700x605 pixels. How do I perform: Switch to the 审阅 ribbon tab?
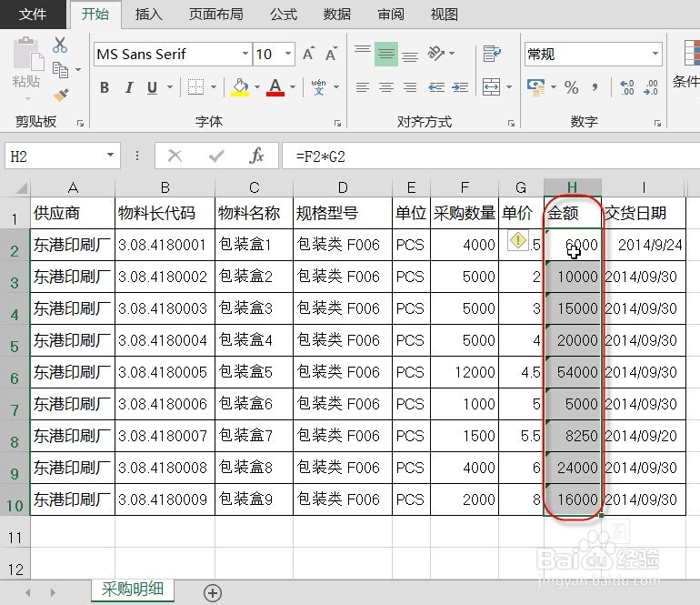coord(391,15)
